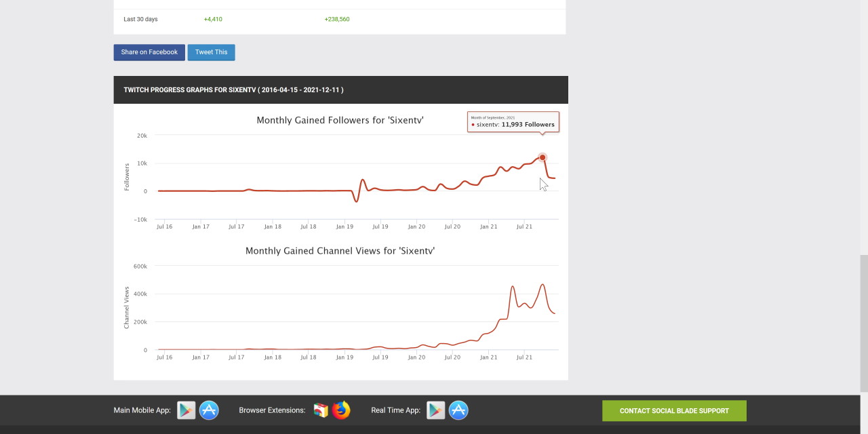
Task: Open Main Mobile App on App Store
Action: pos(209,410)
